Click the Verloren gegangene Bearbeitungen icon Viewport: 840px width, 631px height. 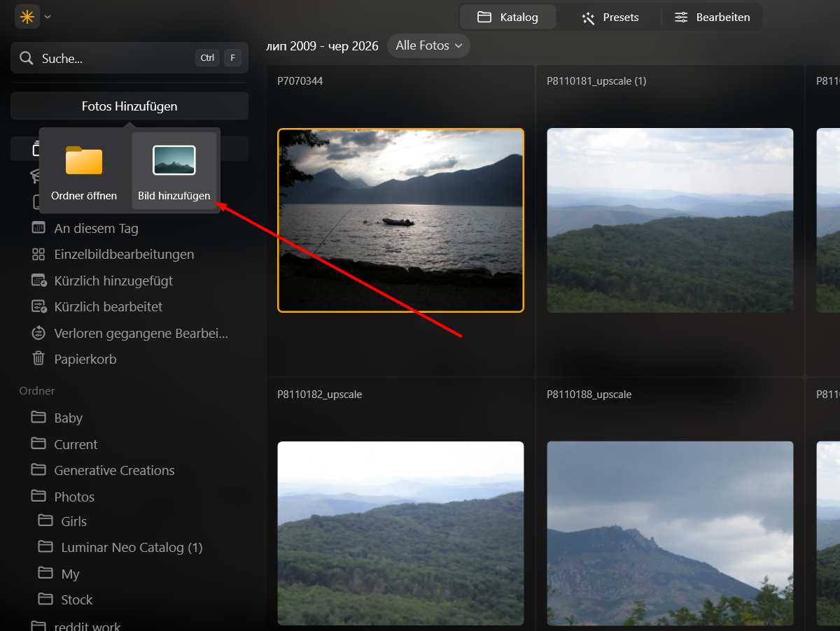tap(38, 333)
